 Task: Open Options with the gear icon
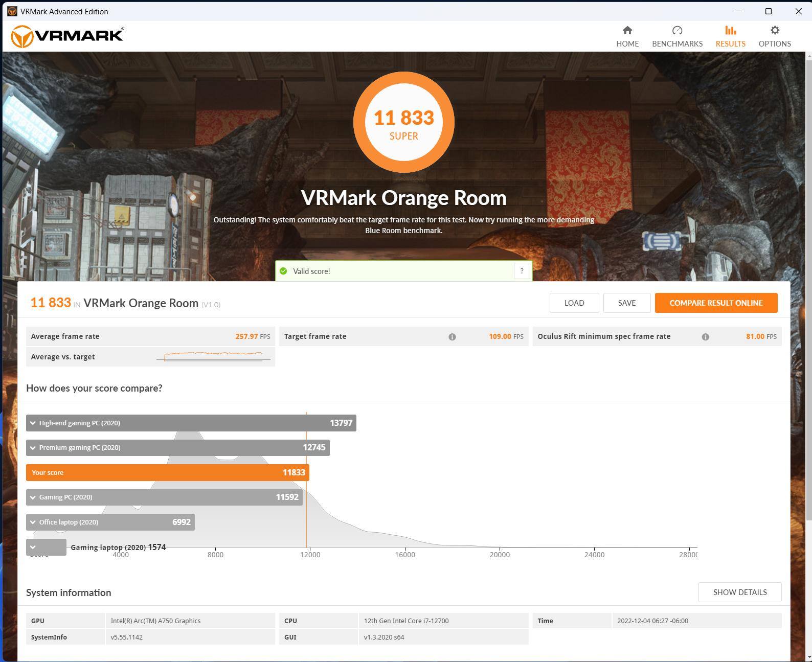tap(775, 31)
